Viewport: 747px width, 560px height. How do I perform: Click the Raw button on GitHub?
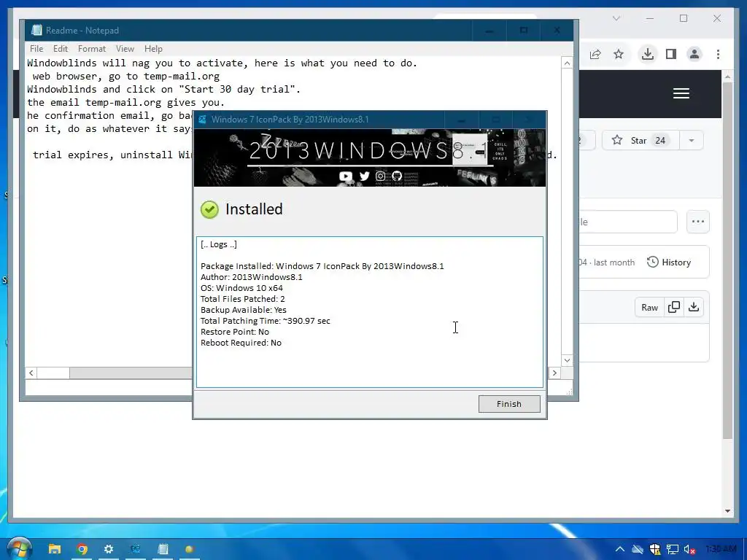(649, 308)
